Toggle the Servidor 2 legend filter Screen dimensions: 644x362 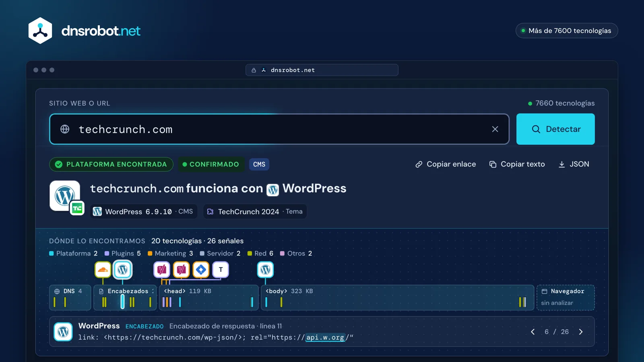pyautogui.click(x=220, y=253)
